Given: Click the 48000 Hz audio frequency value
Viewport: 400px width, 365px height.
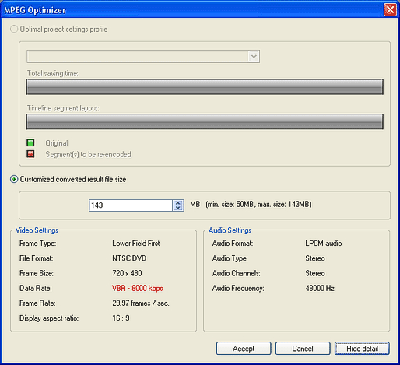Looking at the screenshot, I should [320, 288].
